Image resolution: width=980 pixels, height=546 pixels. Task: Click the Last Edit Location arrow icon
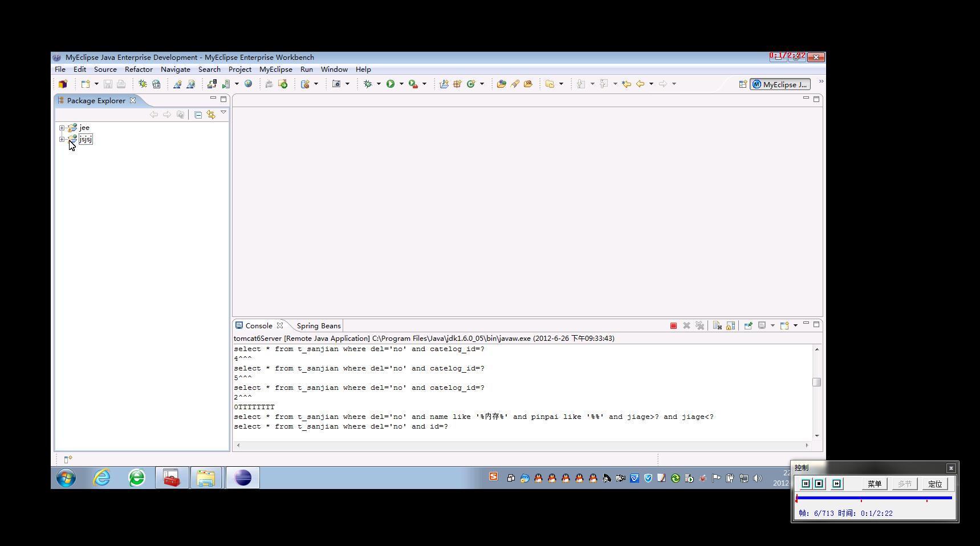coord(627,84)
